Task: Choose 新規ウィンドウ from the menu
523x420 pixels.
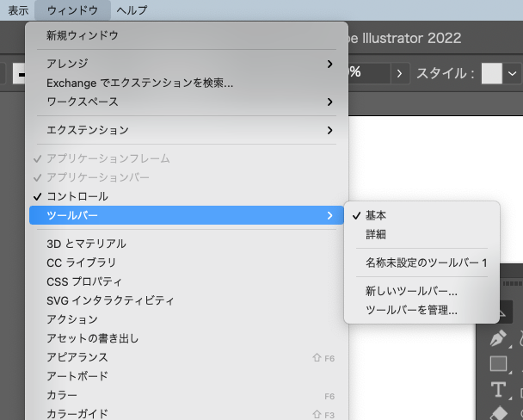Action: [x=83, y=35]
